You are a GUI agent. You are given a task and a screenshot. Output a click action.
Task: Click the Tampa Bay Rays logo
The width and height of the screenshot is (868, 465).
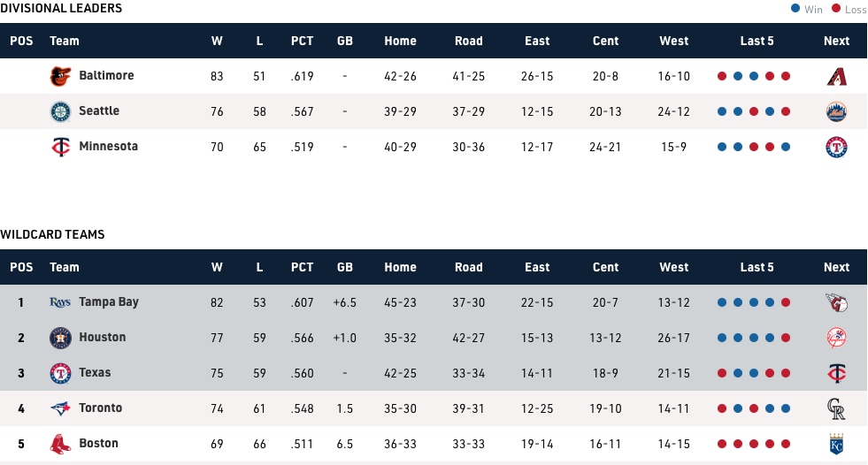59,302
